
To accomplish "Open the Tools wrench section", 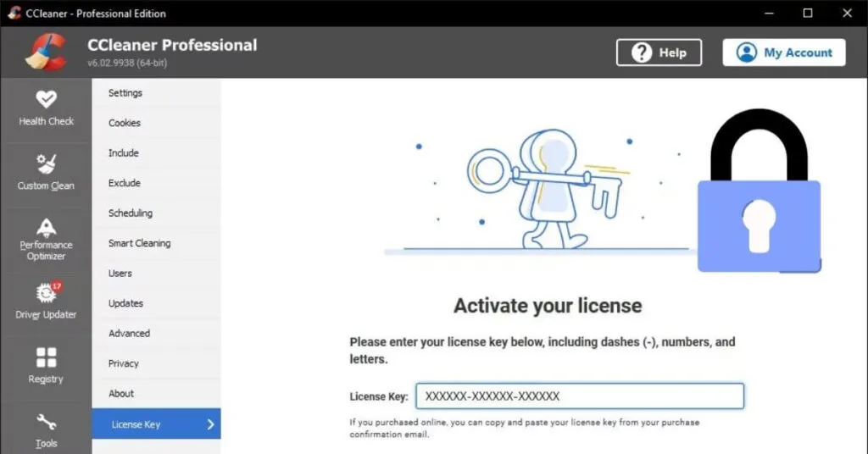I will point(46,429).
